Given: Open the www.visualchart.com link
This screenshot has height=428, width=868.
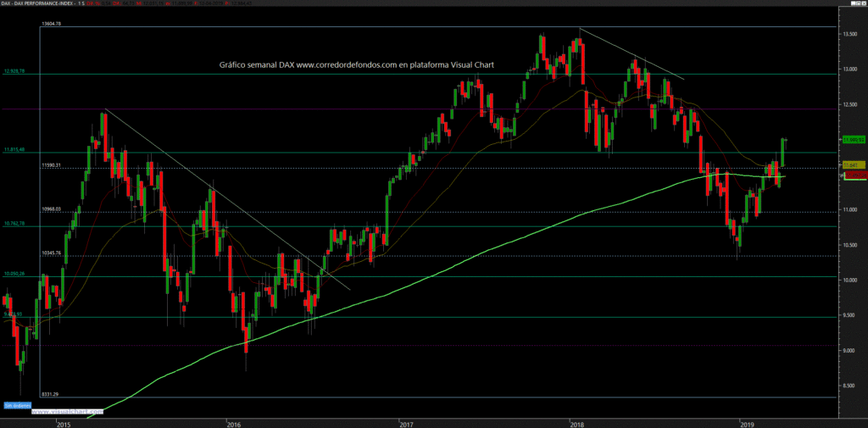Looking at the screenshot, I should (68, 412).
